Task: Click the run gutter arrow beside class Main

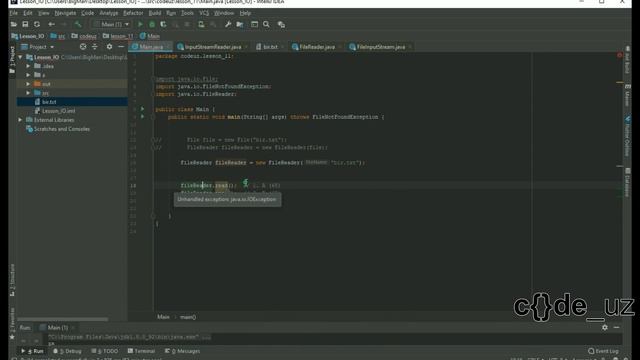Action: (142, 109)
